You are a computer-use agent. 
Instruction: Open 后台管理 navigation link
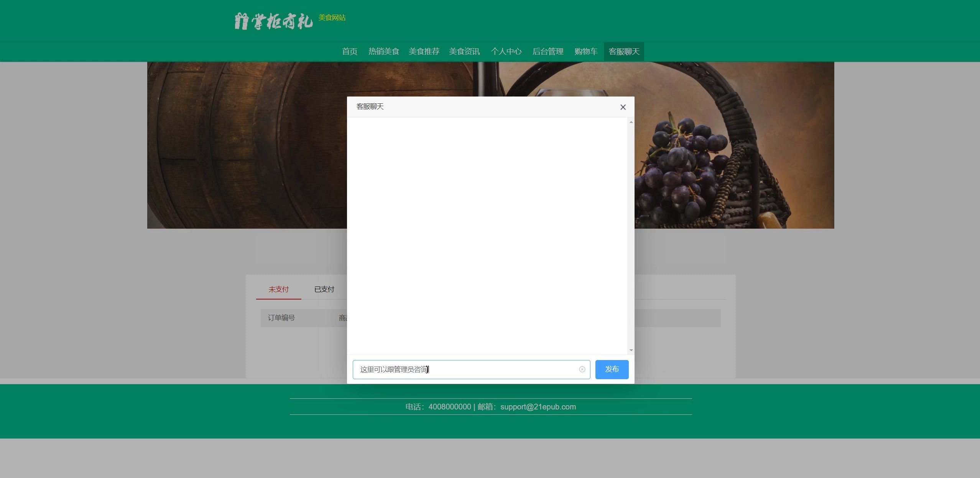pos(548,51)
